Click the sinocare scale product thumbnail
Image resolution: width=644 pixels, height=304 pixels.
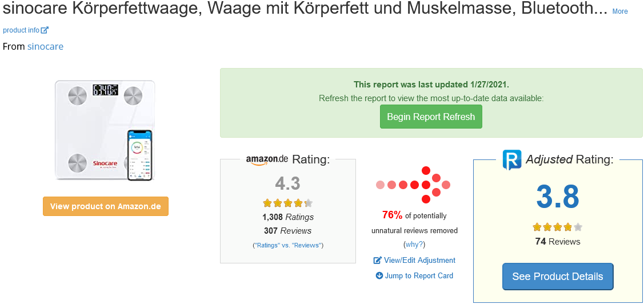(x=105, y=131)
